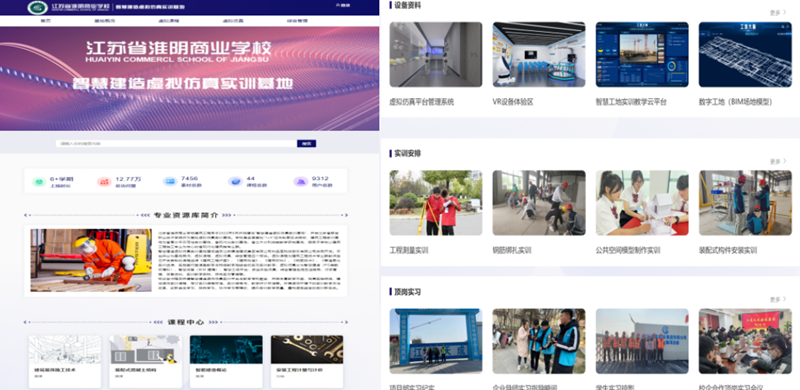The width and height of the screenshot is (800, 390).
Task: Expand 更多 in the 顶岗实习 section
Action: pos(778,300)
